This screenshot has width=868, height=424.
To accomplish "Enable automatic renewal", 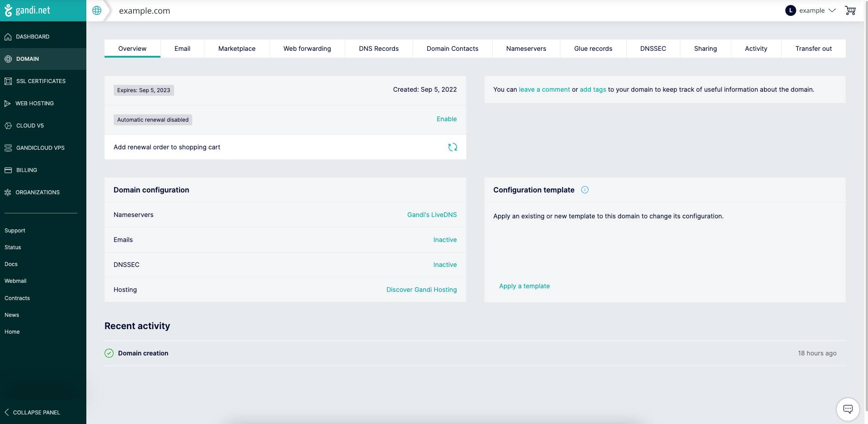I will point(447,119).
